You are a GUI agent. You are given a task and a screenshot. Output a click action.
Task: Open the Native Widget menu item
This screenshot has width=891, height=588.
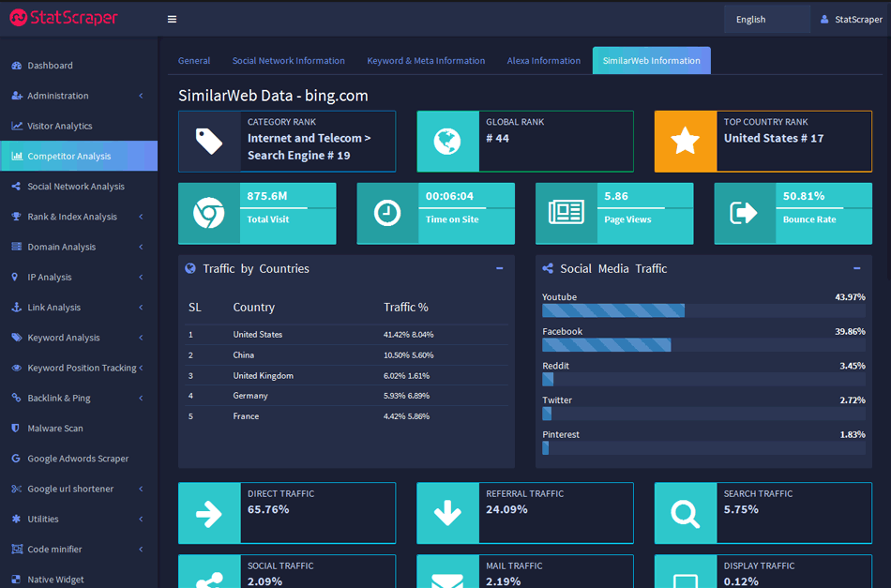tap(79, 579)
